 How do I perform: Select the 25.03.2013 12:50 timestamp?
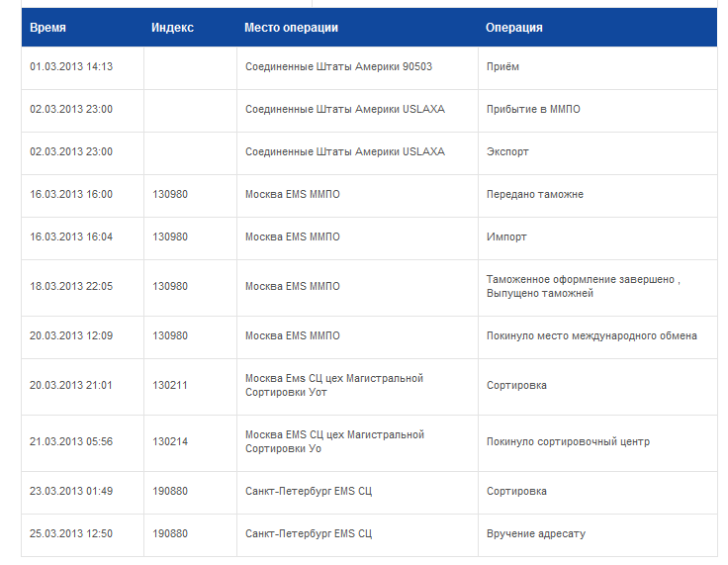(x=71, y=533)
